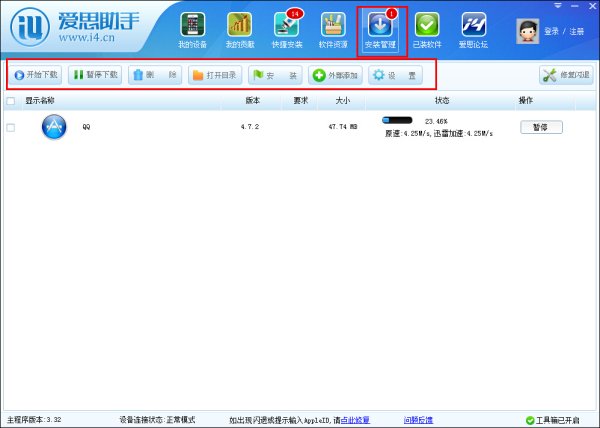Click 暂停下载 pause download button
Viewport: 600px width, 428px height.
pos(95,75)
